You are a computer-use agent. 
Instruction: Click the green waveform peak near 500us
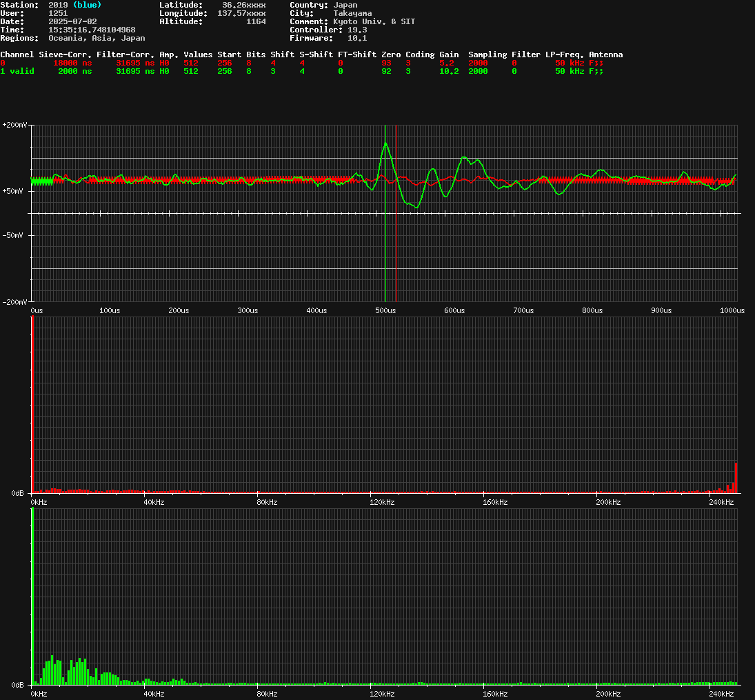385,143
